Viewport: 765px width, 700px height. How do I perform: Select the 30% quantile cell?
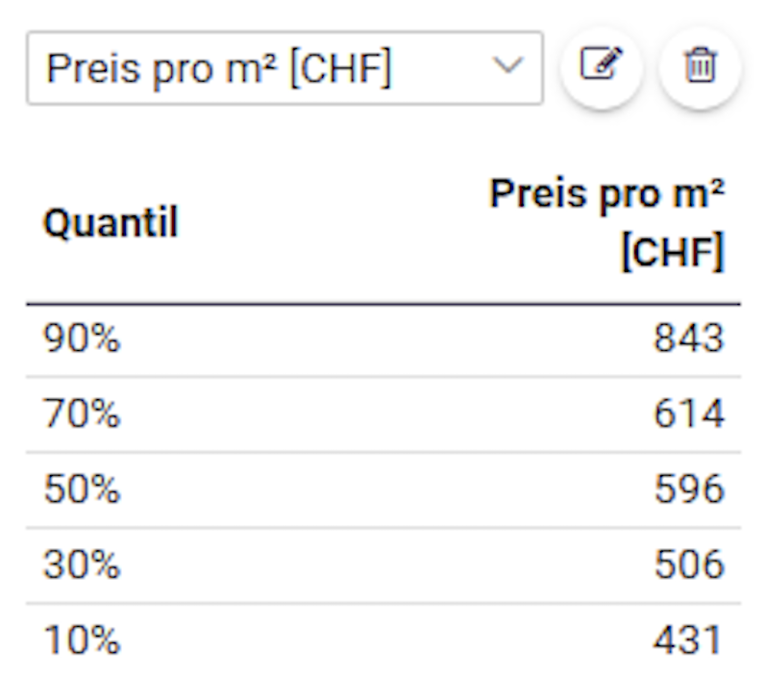click(82, 564)
